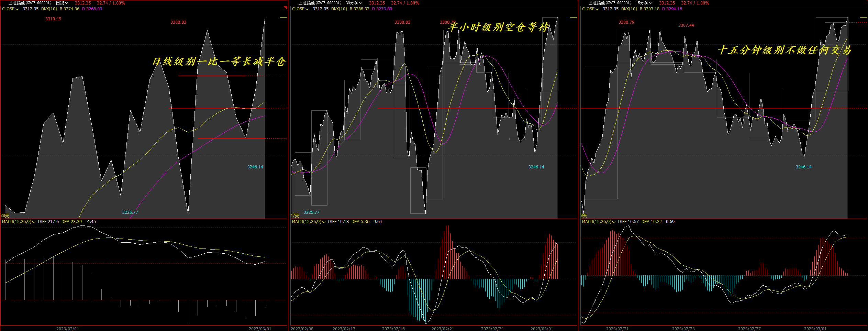This screenshot has height=331, width=868.
Task: Click the 3308.83 label in 30-minute chart
Action: tap(402, 22)
